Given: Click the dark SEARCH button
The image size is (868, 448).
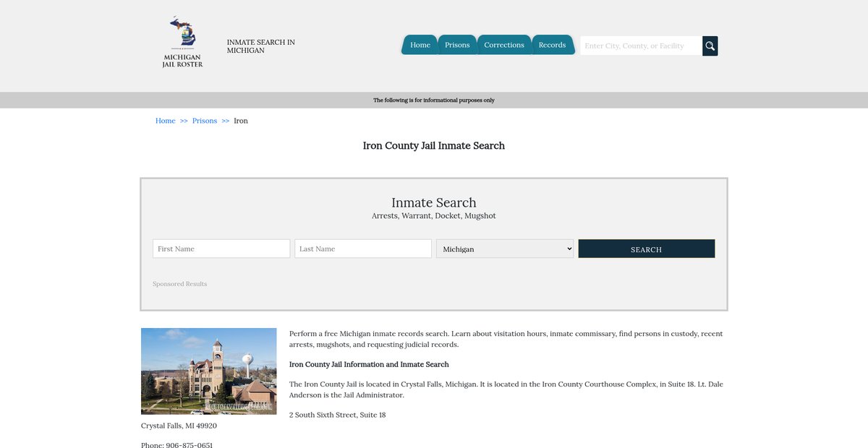Looking at the screenshot, I should point(647,249).
